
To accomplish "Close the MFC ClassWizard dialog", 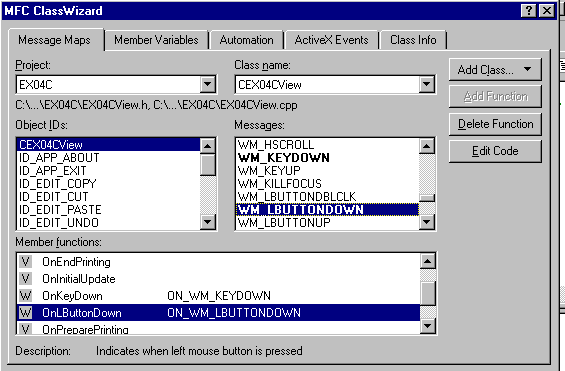I will (x=547, y=10).
